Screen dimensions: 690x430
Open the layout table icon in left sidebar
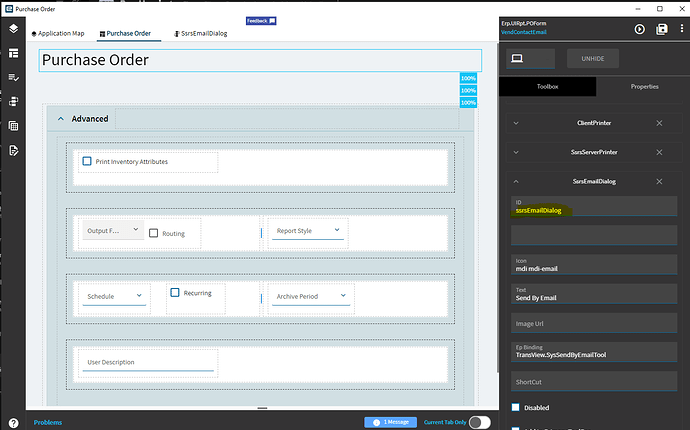coord(14,53)
